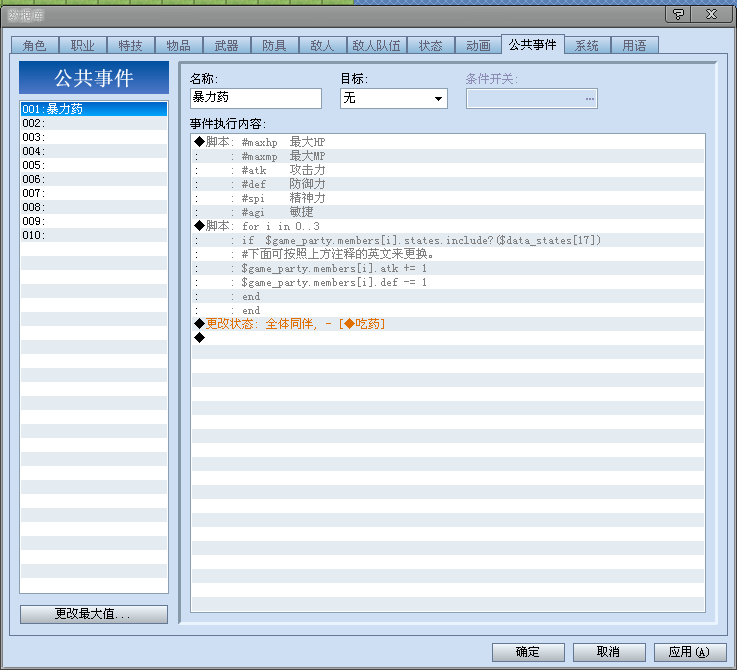Select the 更改状态: 全体同伴 command line
Screen dimensions: 737x670
[x=448, y=324]
